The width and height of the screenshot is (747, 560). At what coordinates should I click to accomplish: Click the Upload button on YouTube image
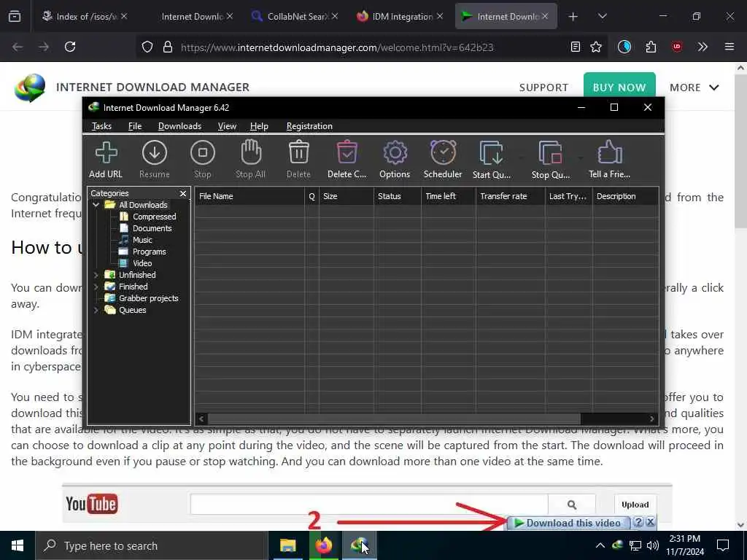tap(635, 505)
